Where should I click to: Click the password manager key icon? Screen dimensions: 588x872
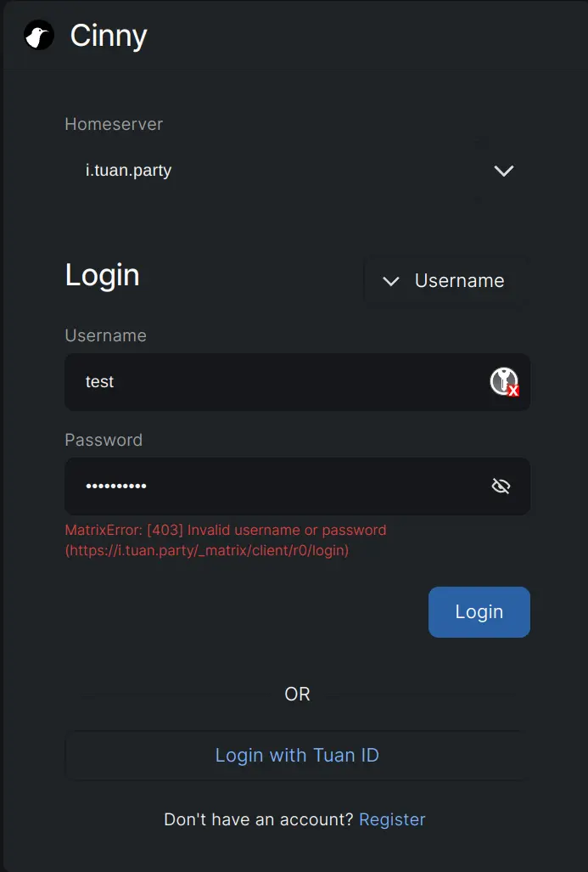(504, 382)
